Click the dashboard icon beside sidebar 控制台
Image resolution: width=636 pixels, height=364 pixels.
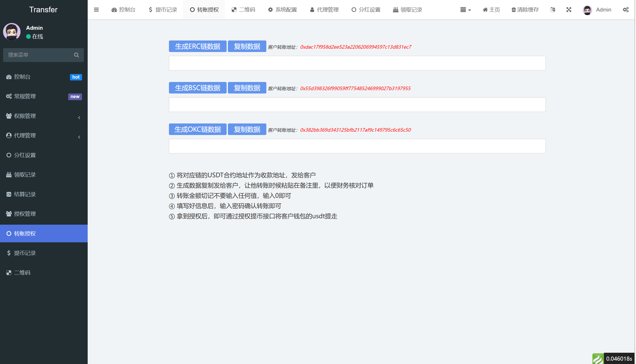[x=9, y=77]
